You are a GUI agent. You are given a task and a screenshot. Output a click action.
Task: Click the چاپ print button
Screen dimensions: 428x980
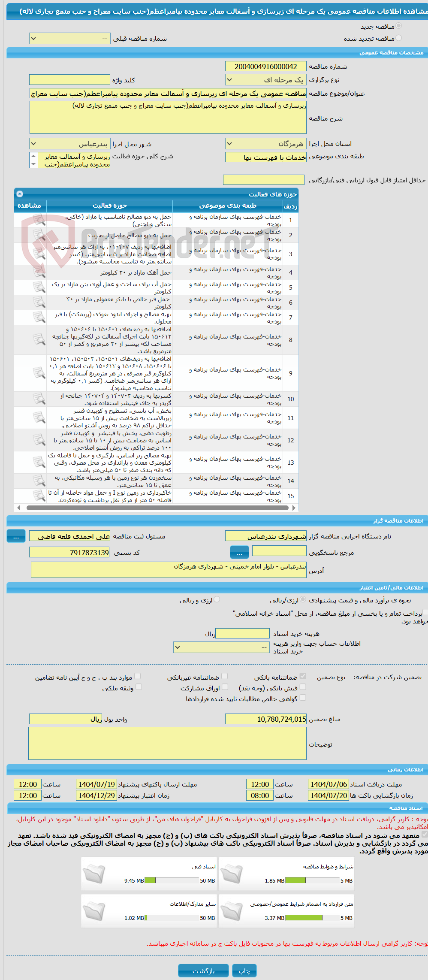pyautogui.click(x=244, y=971)
